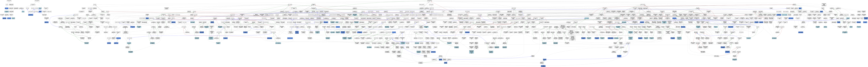Select the molecular_function root node
Image resolution: width=868 pixels, height=67 pixels.
[9, 1]
